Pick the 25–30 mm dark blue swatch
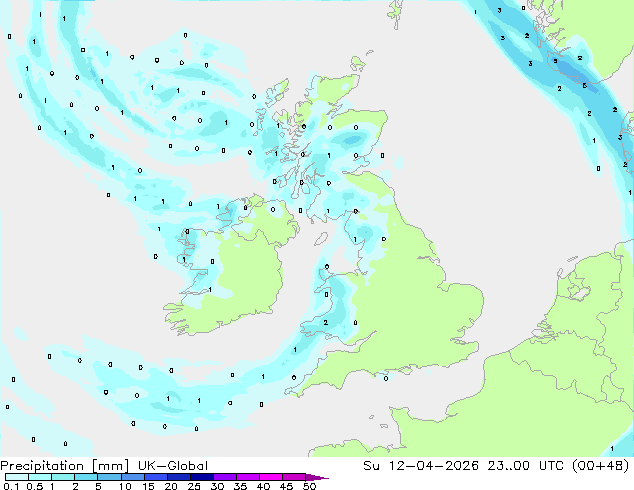634x490 pixels. coord(202,477)
